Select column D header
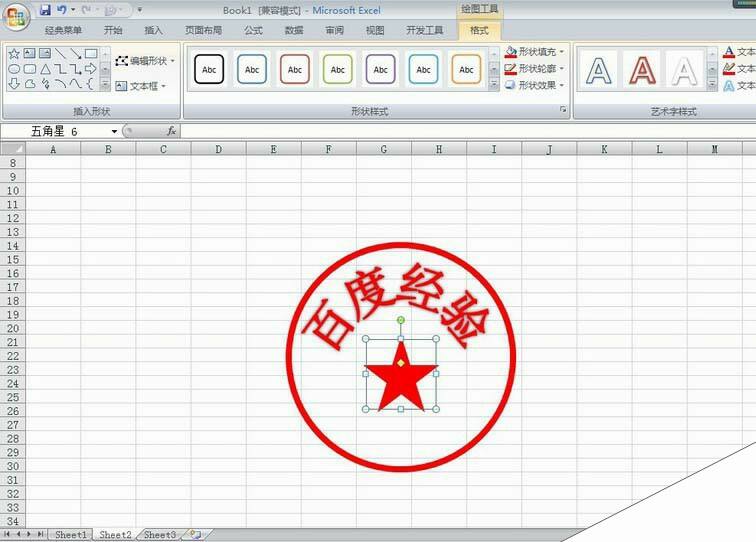756x542 pixels. 218,149
